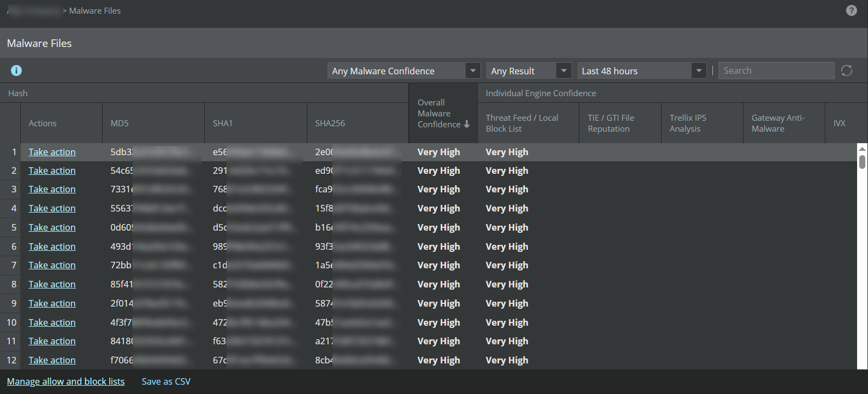868x394 pixels.
Task: Click Take action for row 6
Action: (x=52, y=246)
